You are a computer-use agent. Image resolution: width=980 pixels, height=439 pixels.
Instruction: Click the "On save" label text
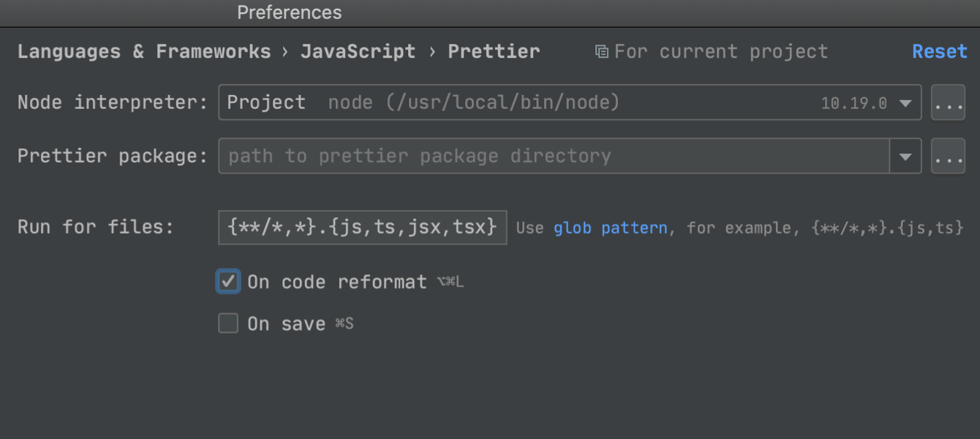pos(286,324)
